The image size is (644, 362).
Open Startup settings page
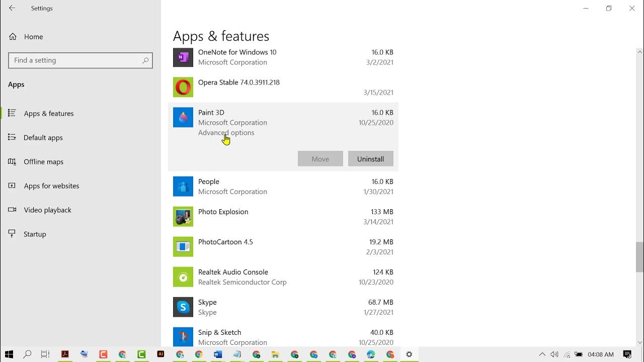tap(35, 234)
